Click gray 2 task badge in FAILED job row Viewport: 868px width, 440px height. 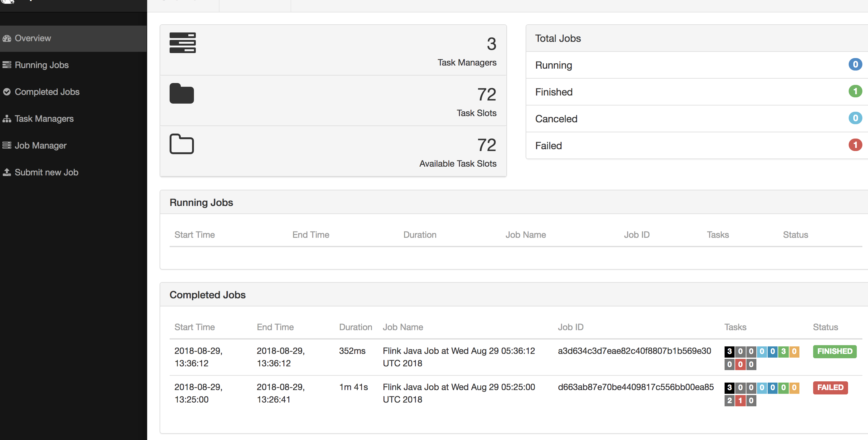click(x=730, y=401)
